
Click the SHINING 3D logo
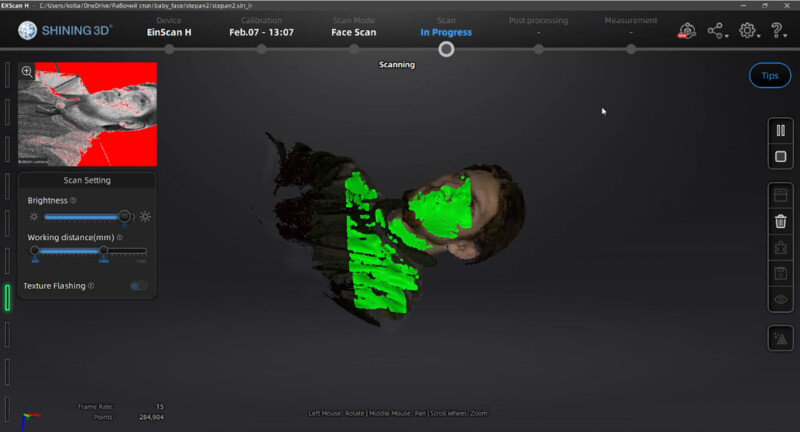tap(65, 31)
